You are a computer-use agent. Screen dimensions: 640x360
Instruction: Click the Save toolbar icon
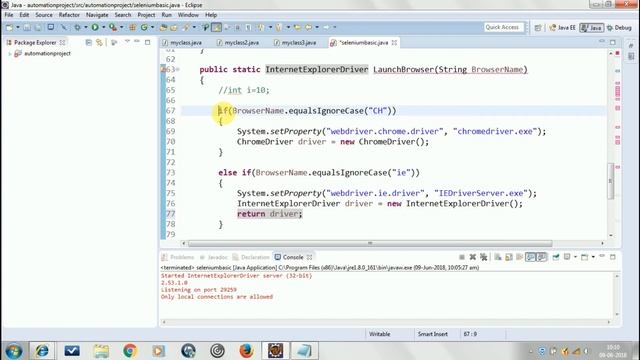coord(27,27)
